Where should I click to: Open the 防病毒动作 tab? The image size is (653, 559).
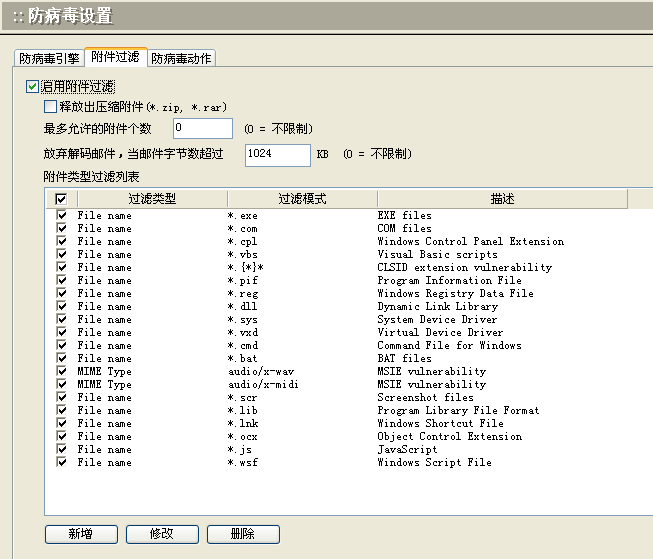182,59
